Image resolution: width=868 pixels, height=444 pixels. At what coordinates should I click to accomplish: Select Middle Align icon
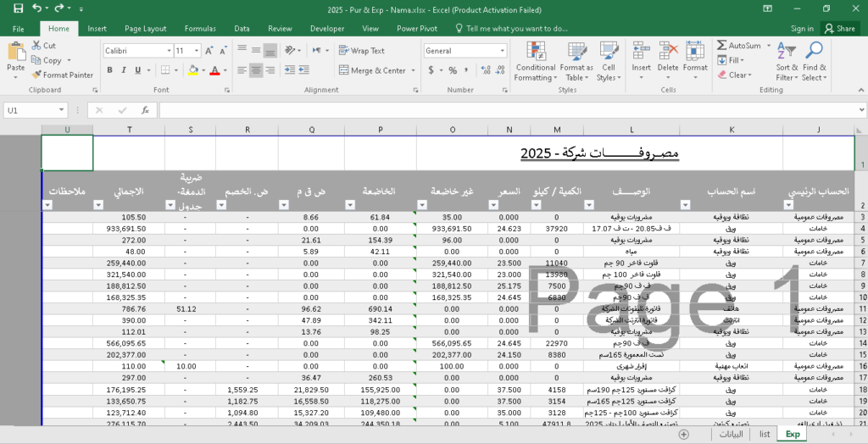256,50
